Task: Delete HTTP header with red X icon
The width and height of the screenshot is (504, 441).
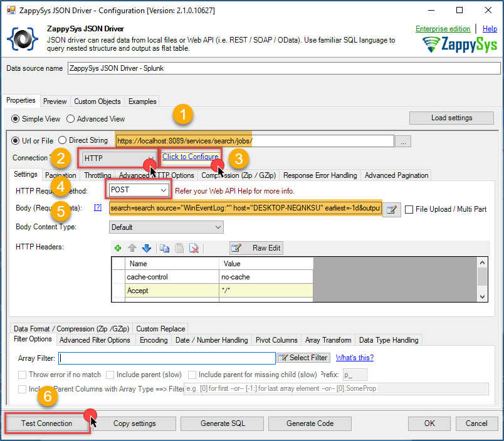Action: [x=194, y=248]
